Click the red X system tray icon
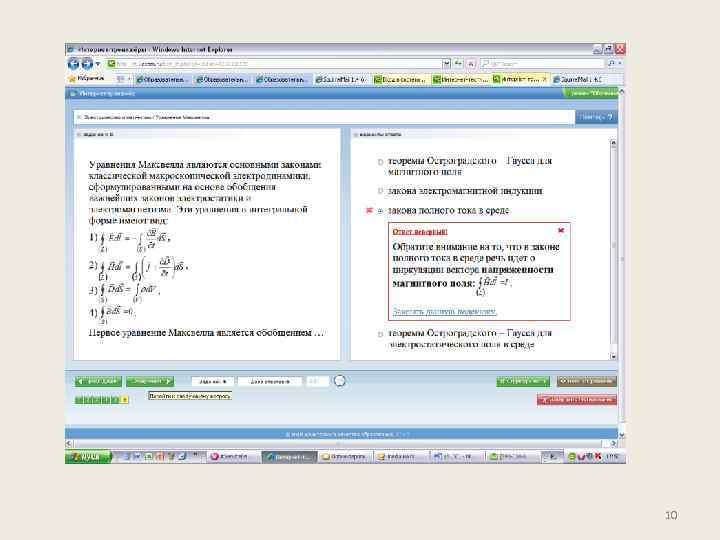This screenshot has width=720, height=540. (597, 456)
